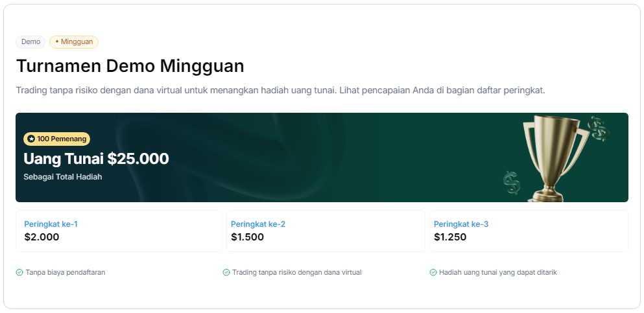Open the Peringkat ke-1 prize card
Screen dimensions: 644x313
(x=119, y=231)
